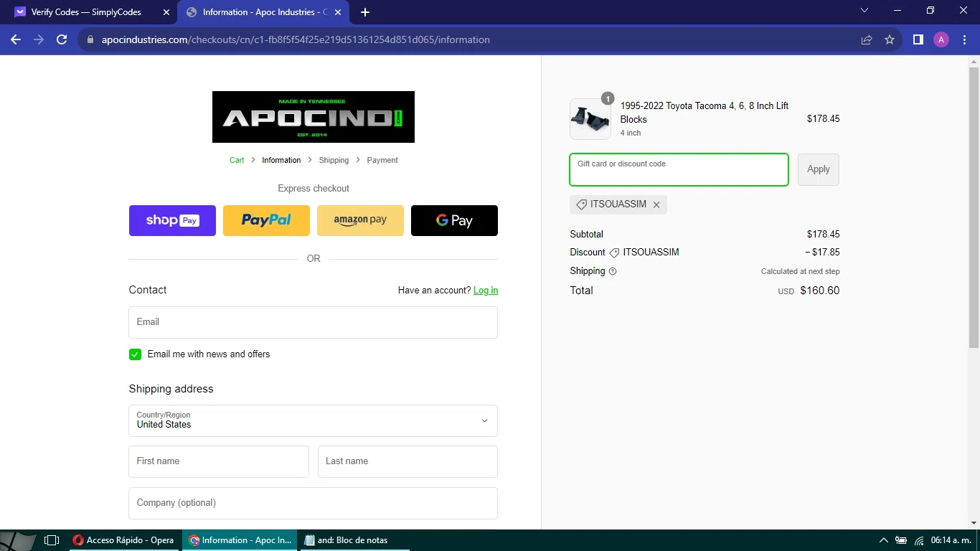
Task: Apply the discount code
Action: click(819, 169)
